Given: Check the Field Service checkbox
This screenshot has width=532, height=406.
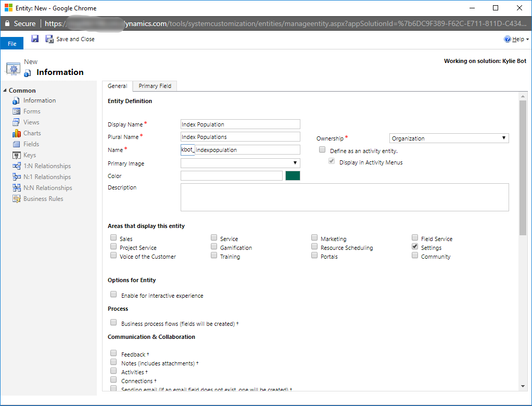Looking at the screenshot, I should [x=414, y=237].
